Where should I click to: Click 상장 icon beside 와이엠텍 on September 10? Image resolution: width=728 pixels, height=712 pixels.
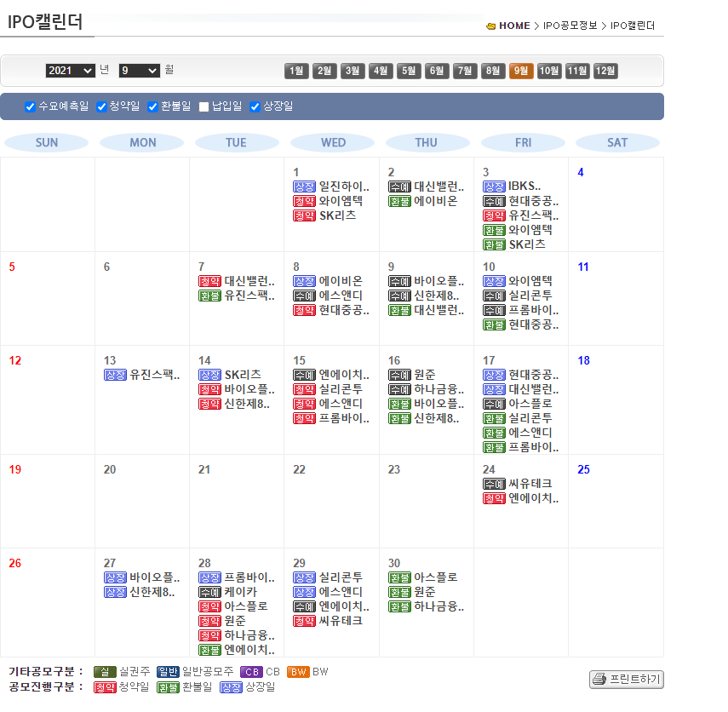[x=494, y=281]
